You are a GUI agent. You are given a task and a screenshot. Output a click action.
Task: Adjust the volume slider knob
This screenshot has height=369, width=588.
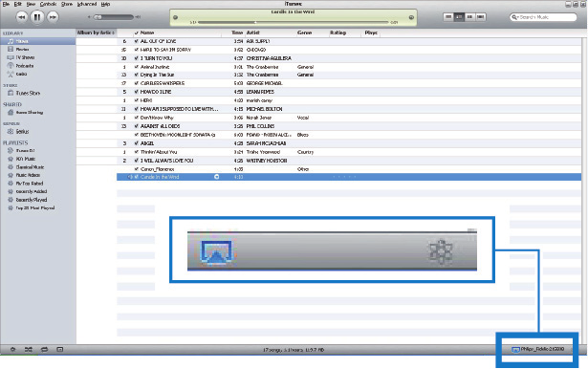(x=98, y=17)
